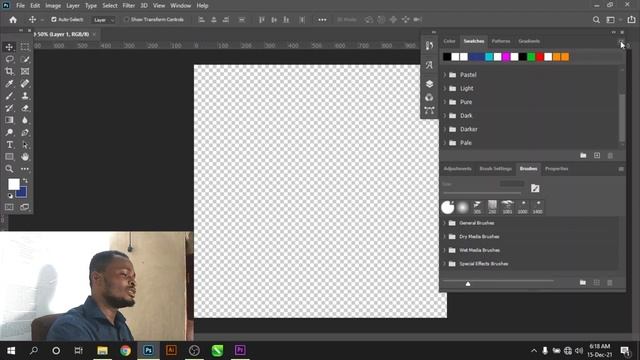Select the Crop tool

9,71
